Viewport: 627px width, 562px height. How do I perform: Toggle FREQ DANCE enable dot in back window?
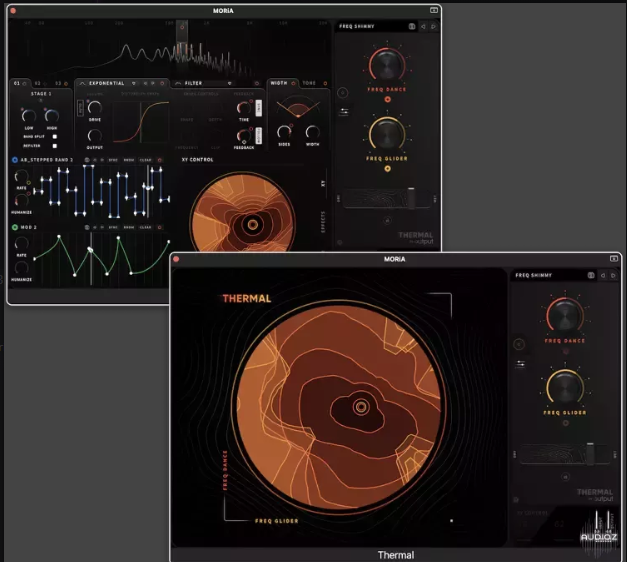pyautogui.click(x=387, y=99)
